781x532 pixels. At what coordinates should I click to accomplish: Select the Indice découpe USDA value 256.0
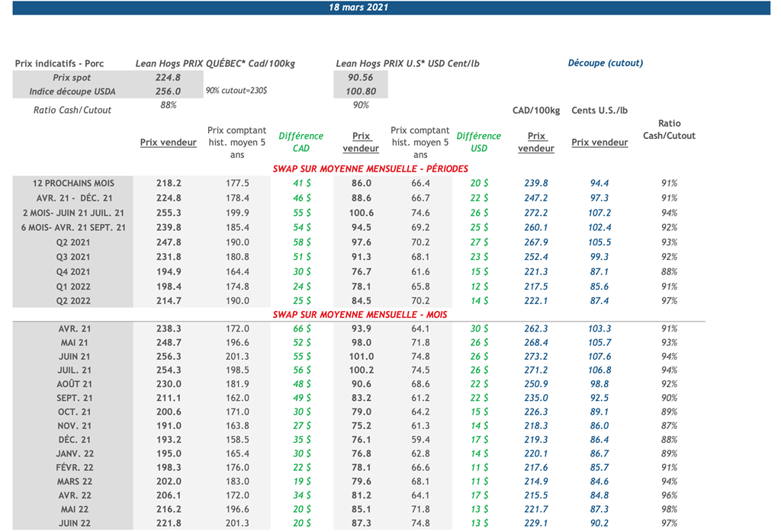168,91
